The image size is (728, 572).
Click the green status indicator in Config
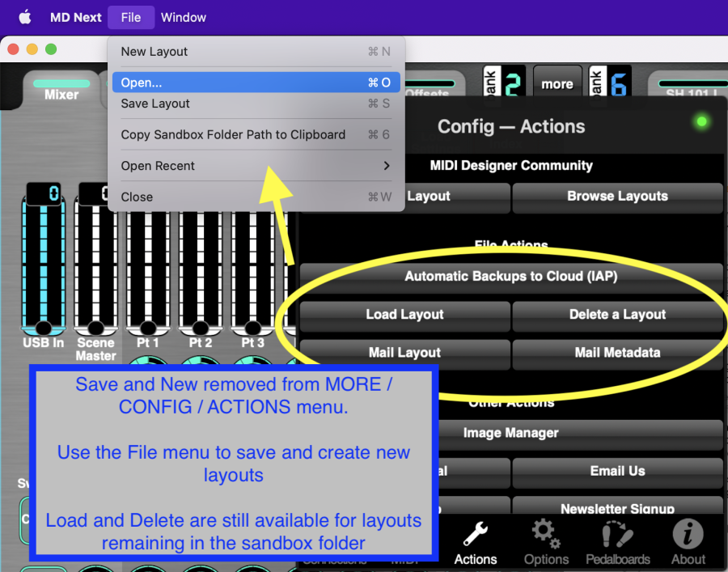tap(701, 122)
